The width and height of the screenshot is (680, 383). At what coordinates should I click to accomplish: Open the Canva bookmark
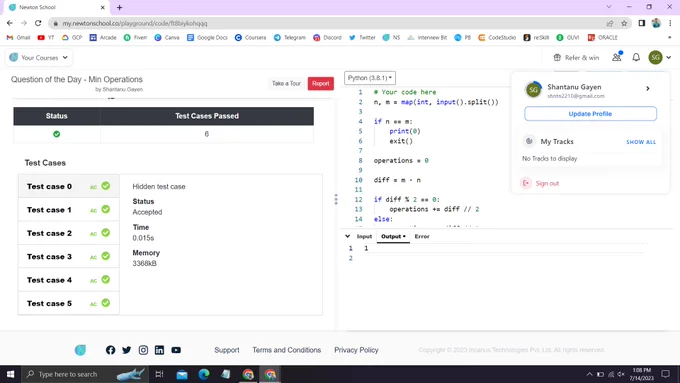[167, 38]
